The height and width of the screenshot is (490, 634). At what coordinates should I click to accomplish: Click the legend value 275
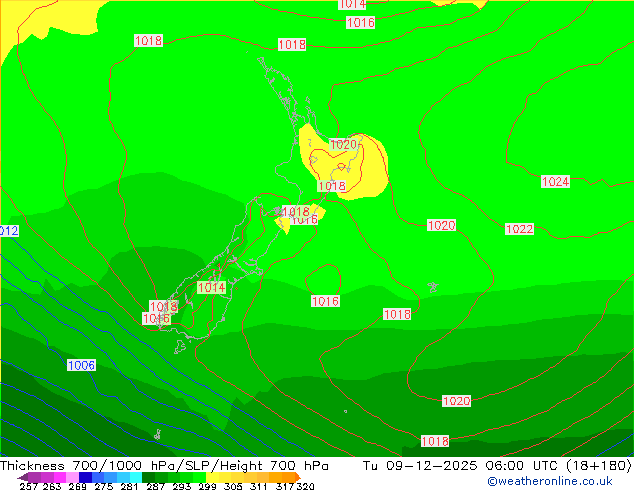(104, 486)
